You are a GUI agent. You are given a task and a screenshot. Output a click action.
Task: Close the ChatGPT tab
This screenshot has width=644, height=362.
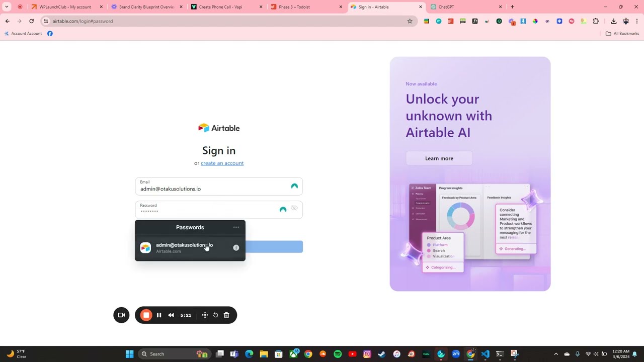coord(500,7)
